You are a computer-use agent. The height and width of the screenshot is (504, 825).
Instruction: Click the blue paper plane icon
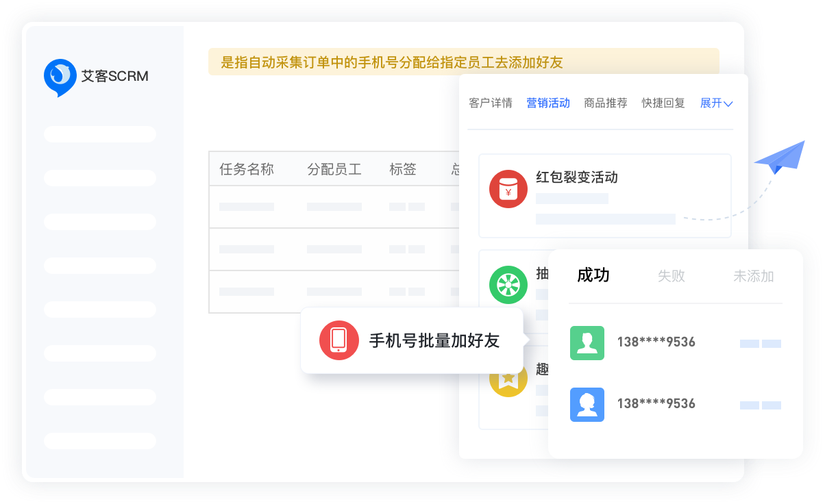(x=780, y=157)
